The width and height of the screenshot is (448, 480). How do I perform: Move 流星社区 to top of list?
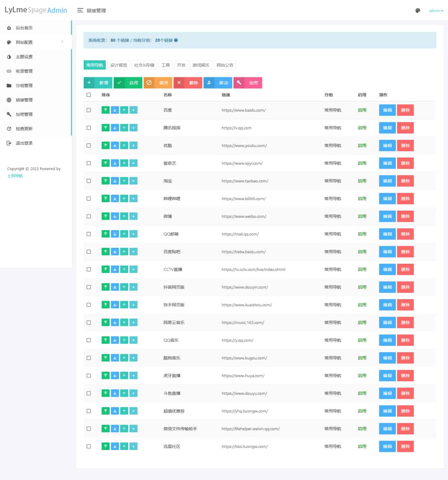pos(106,447)
